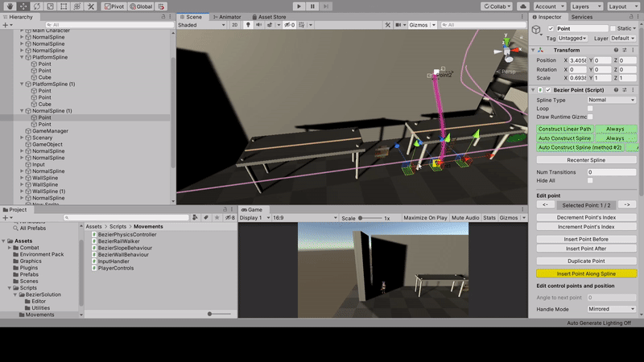Switch to the Game tab

[252, 209]
